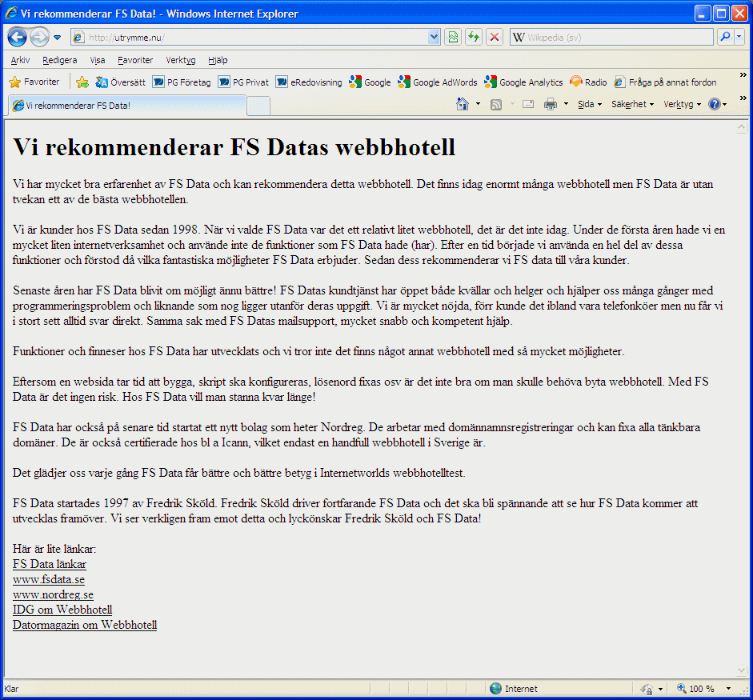This screenshot has height=700, width=753.
Task: Click the scrollbar up arrow
Action: [x=742, y=127]
